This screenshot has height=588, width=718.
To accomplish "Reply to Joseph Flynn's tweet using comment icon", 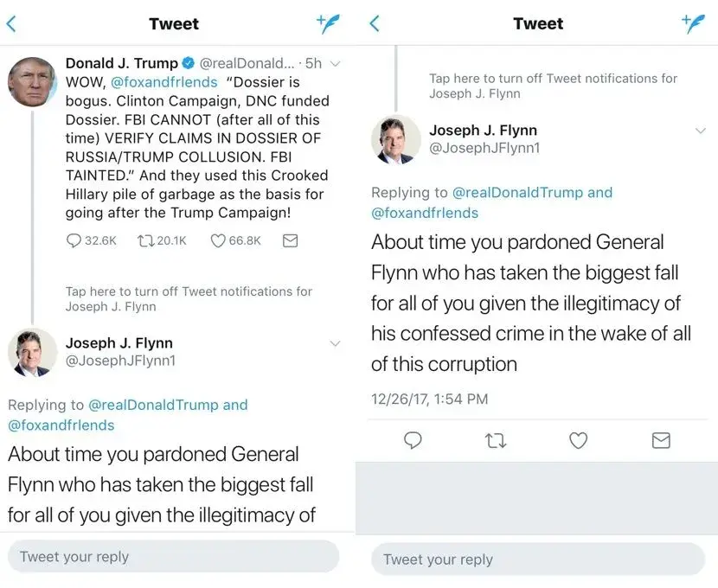I will point(413,441).
